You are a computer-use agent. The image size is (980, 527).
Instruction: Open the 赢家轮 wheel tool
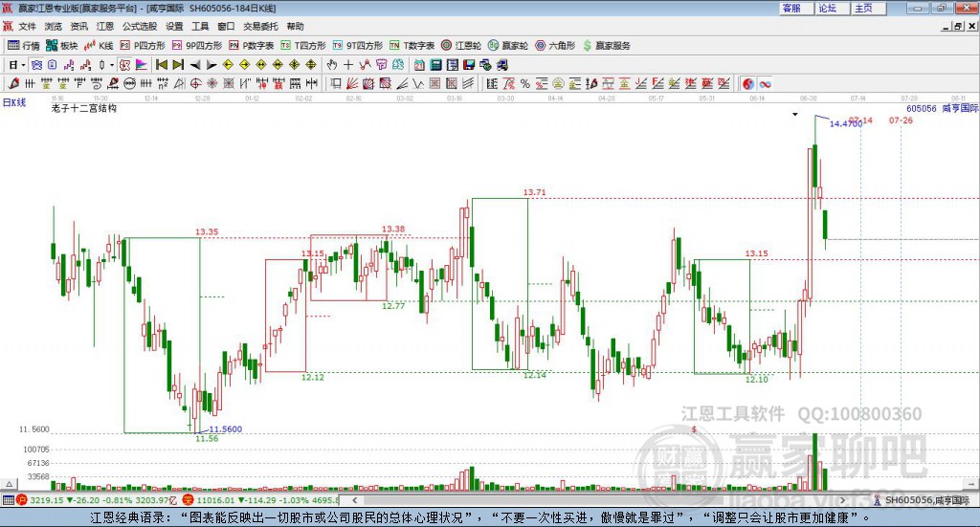click(508, 46)
